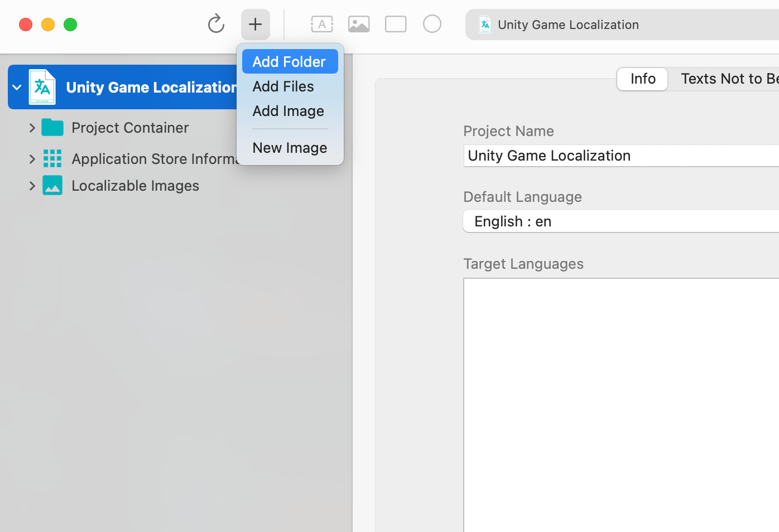Click the Project Container folder icon
Image resolution: width=779 pixels, height=532 pixels.
point(52,127)
